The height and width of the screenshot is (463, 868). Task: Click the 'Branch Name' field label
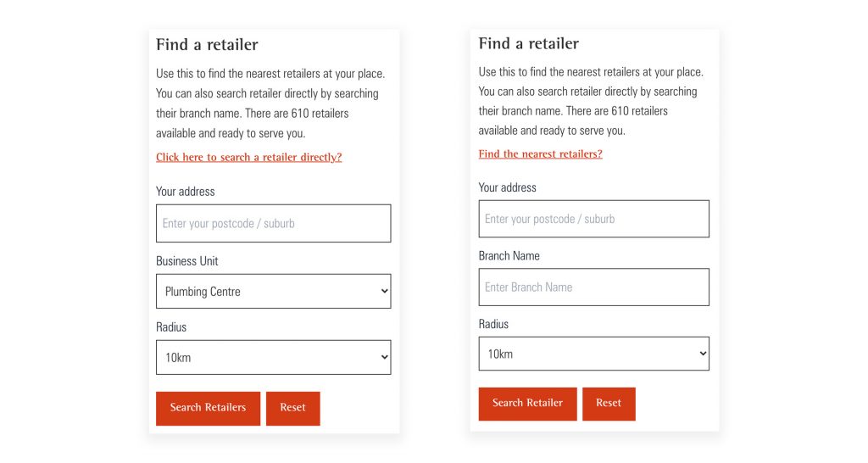[509, 256]
